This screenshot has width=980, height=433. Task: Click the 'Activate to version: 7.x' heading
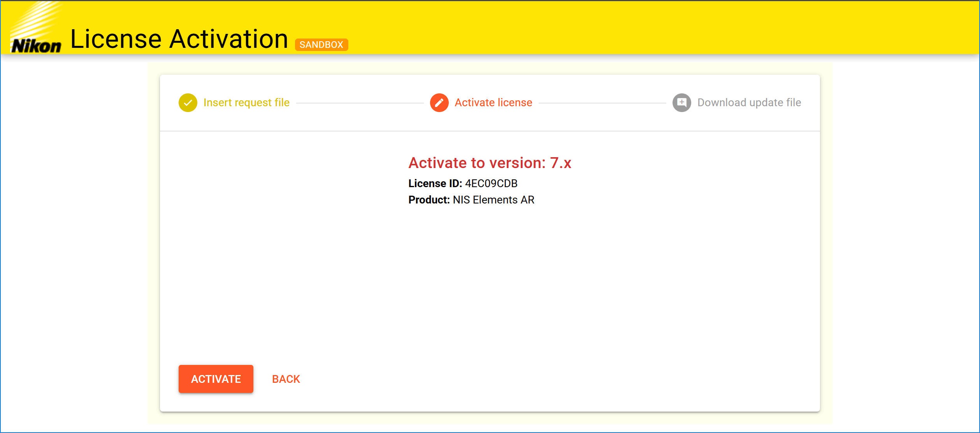pyautogui.click(x=490, y=163)
